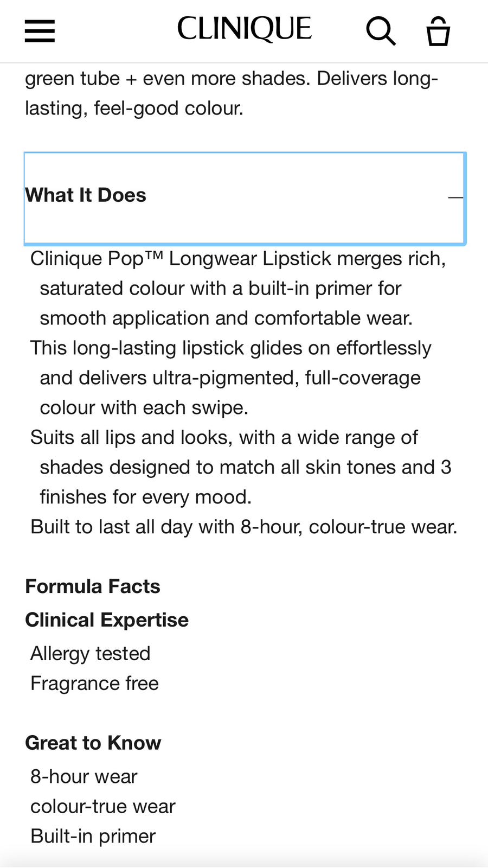
Task: Click the 'green tube + even more shades' text
Action: click(168, 79)
